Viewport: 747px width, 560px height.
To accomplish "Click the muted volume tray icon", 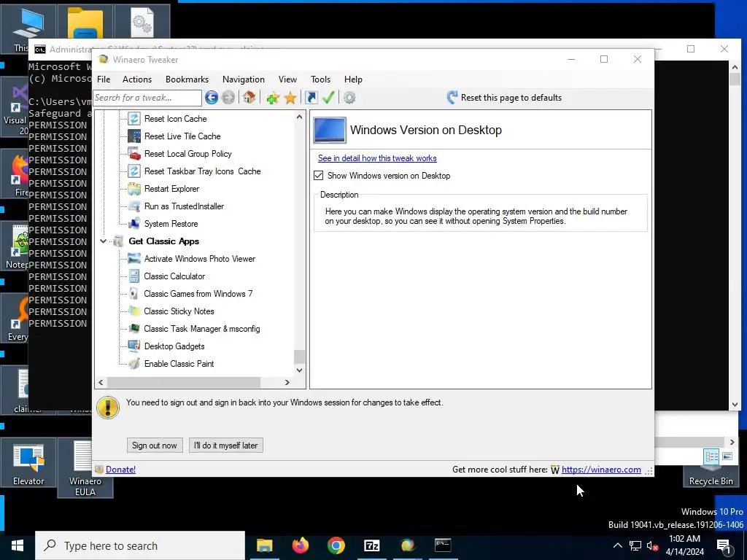I will coord(652,545).
